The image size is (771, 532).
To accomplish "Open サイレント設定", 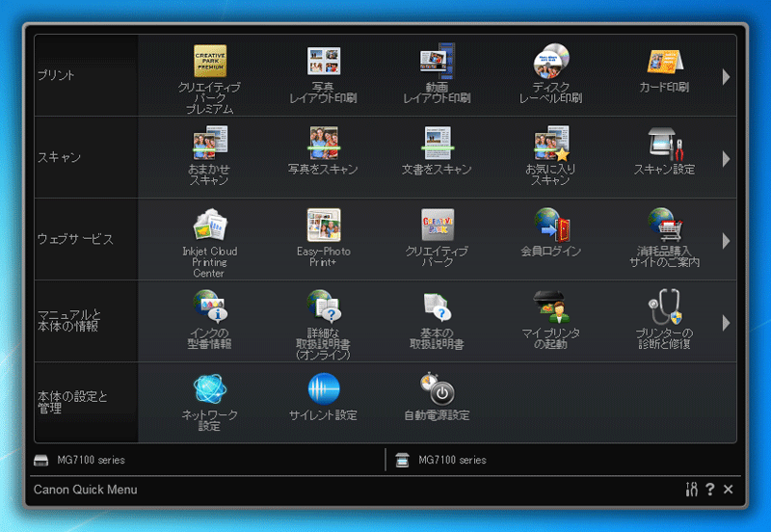I will point(324,389).
